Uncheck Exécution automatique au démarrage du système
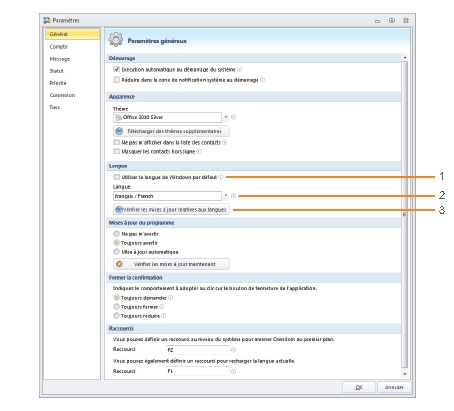 [x=116, y=69]
